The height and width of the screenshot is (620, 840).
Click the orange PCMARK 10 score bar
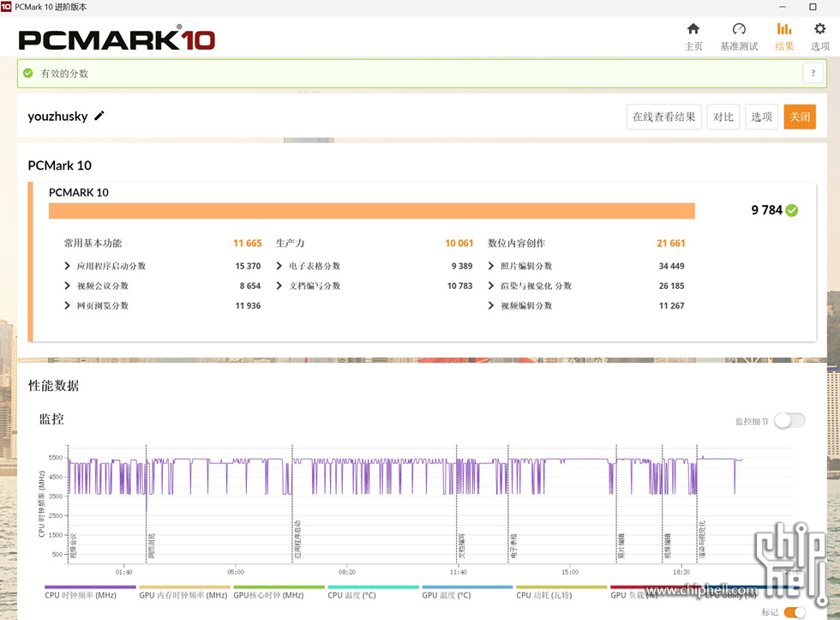click(x=372, y=211)
